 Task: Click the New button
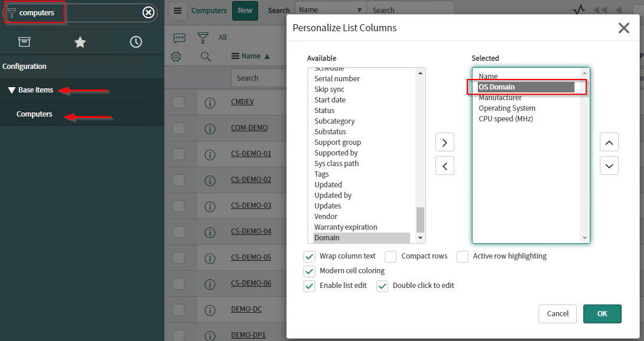245,11
